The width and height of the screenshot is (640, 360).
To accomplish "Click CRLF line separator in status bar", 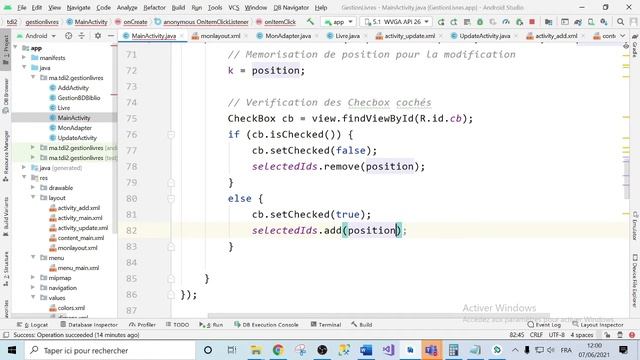I will pyautogui.click(x=536, y=335).
